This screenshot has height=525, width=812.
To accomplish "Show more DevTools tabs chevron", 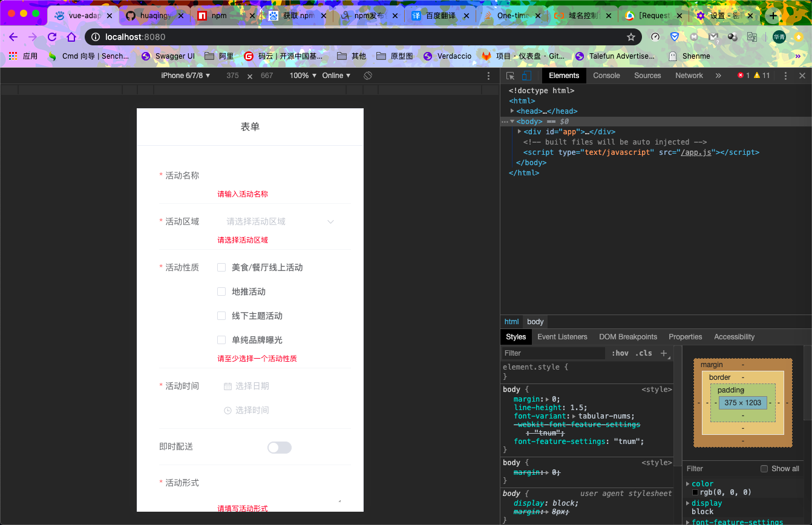I will coord(718,76).
